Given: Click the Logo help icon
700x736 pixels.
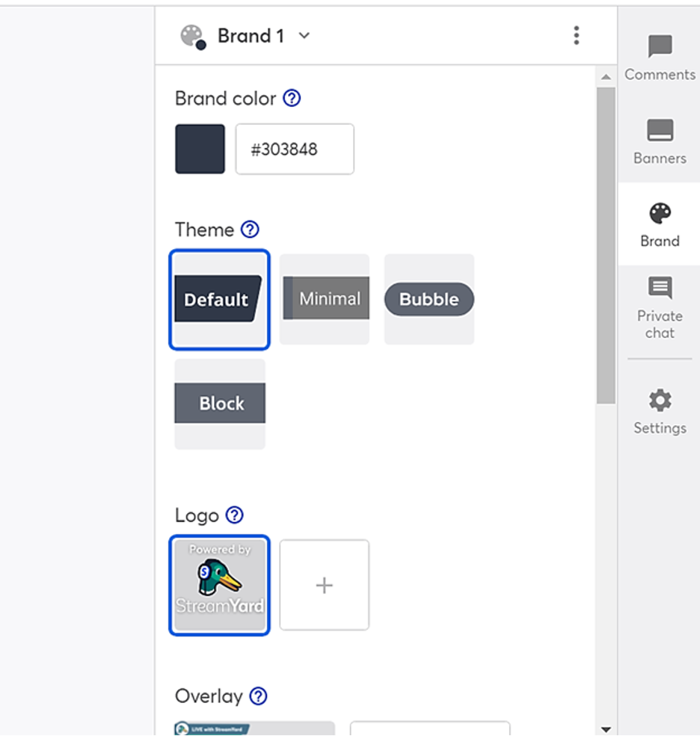Looking at the screenshot, I should pyautogui.click(x=233, y=515).
